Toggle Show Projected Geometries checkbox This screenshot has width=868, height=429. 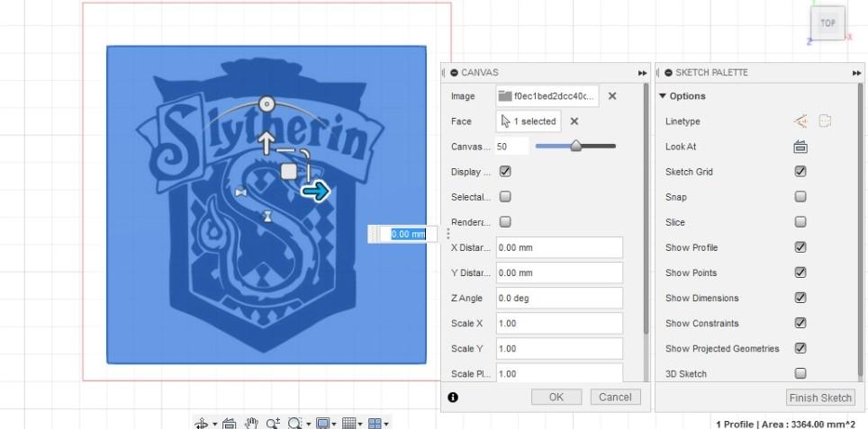tap(800, 348)
